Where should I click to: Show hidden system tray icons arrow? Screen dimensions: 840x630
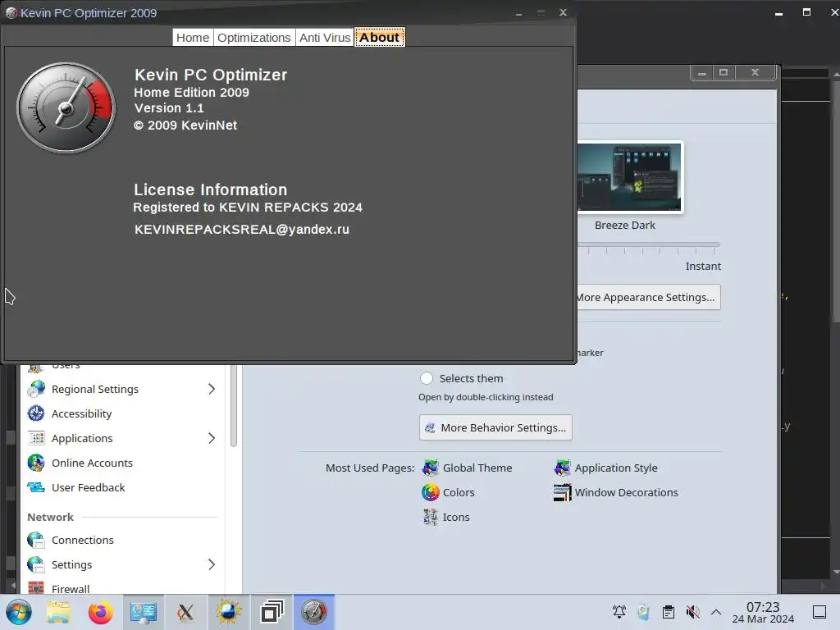pyautogui.click(x=716, y=612)
